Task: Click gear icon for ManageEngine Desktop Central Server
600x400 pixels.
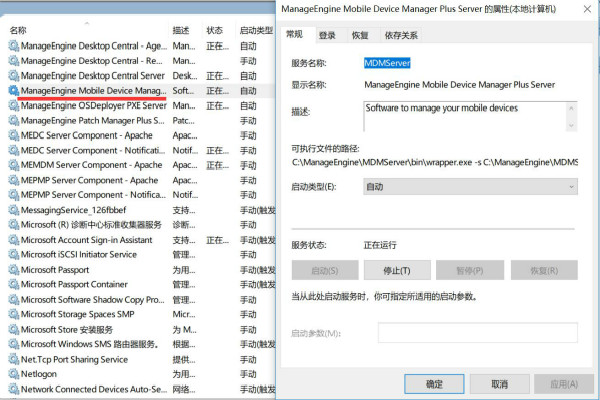Action: coord(14,76)
